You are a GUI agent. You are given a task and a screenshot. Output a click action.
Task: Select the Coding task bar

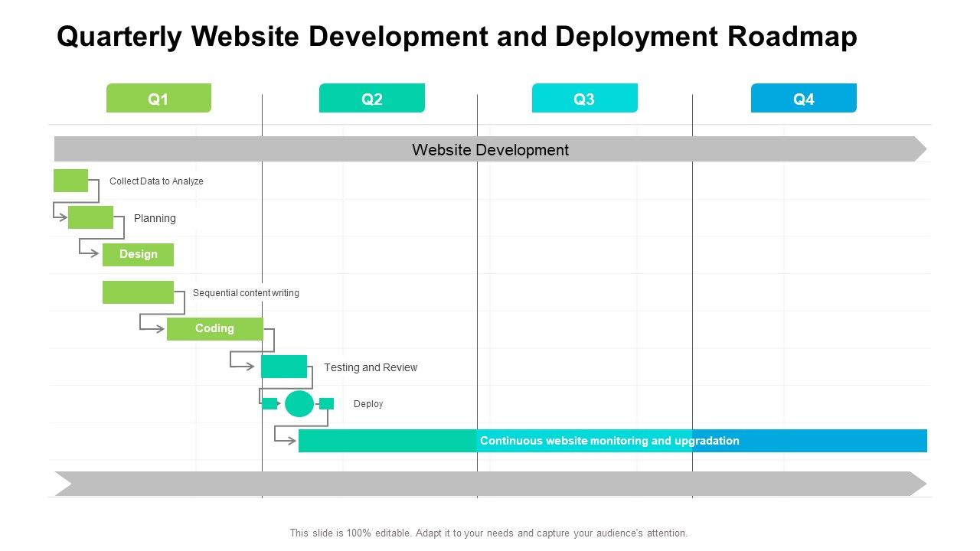click(215, 328)
